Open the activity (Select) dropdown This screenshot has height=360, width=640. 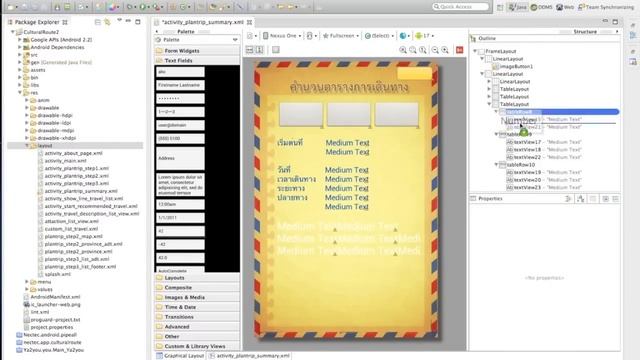[379, 36]
